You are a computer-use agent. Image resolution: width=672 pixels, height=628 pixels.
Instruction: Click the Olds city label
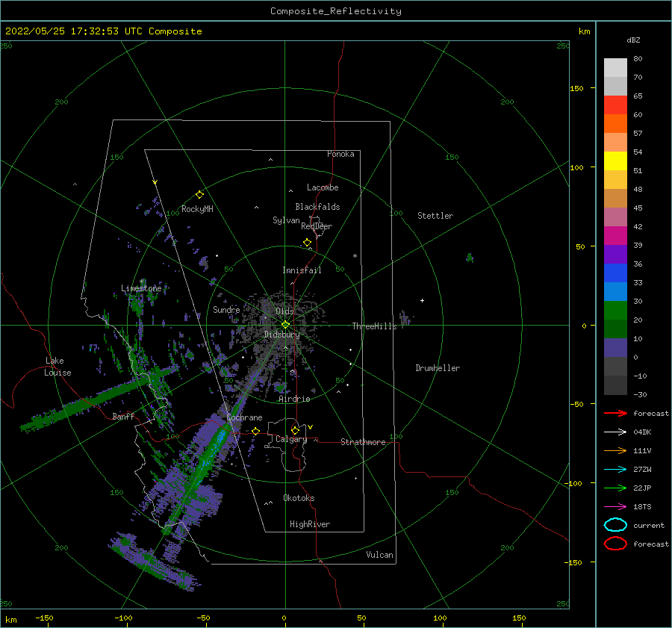point(284,311)
